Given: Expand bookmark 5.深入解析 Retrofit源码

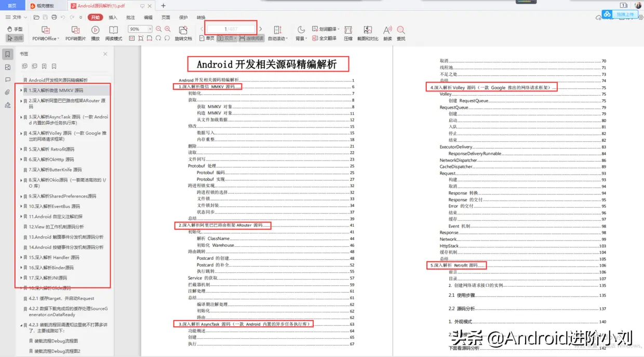Looking at the screenshot, I should coord(21,149).
